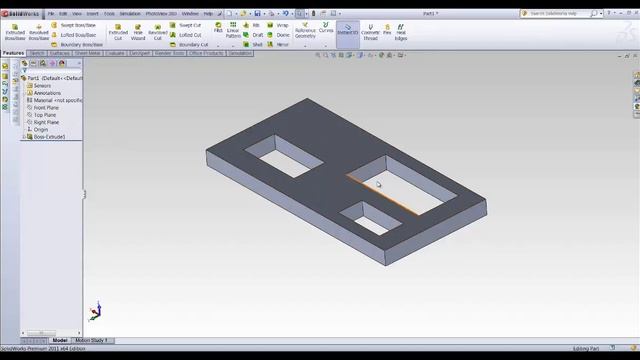Select the Mirror feature
Image resolution: width=640 pixels, height=360 pixels.
coord(278,44)
